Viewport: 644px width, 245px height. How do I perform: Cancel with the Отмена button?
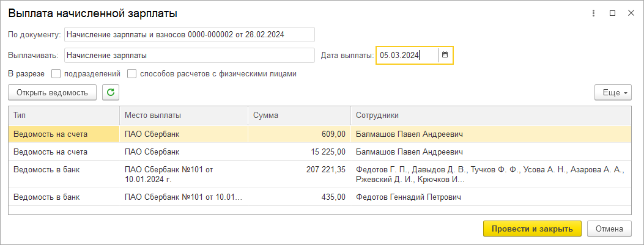(x=610, y=229)
